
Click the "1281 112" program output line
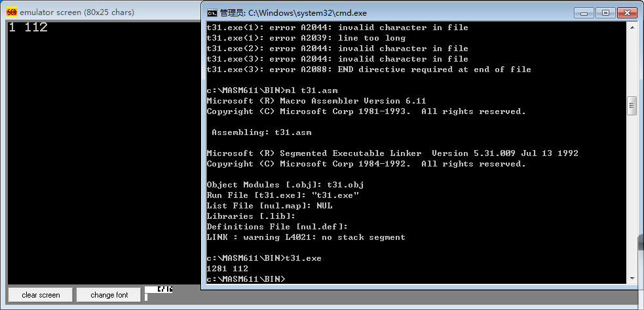(227, 269)
